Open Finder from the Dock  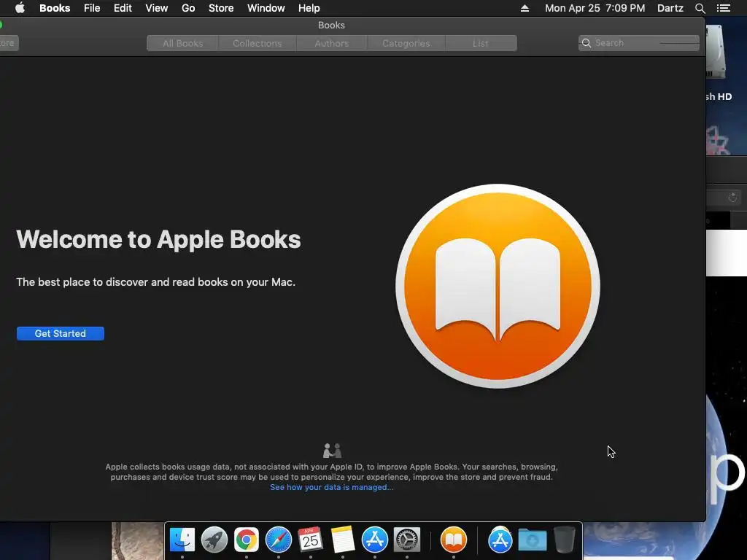182,540
